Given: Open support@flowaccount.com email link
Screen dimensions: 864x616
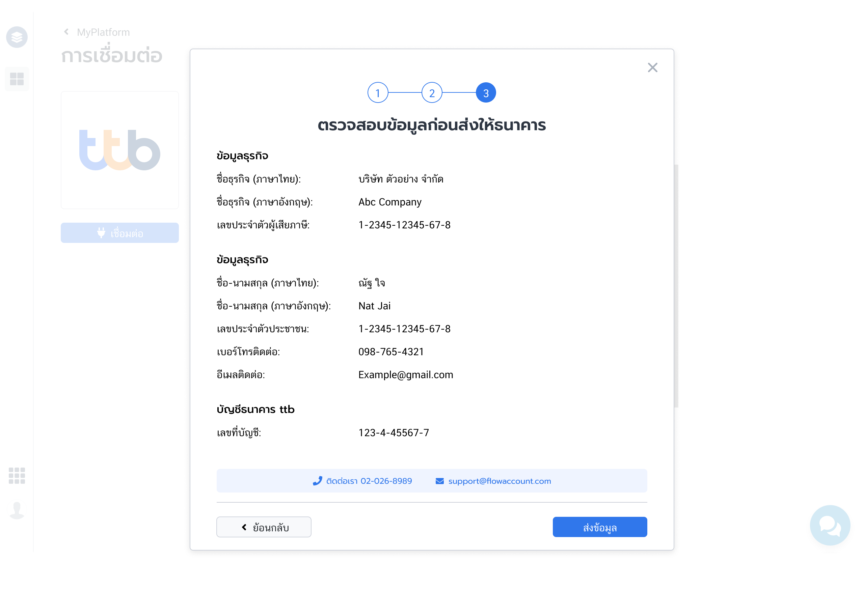Looking at the screenshot, I should click(500, 481).
